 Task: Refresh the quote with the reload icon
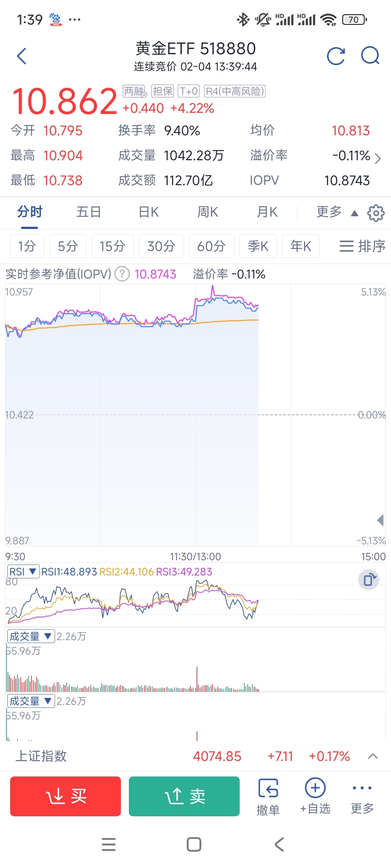(x=336, y=56)
